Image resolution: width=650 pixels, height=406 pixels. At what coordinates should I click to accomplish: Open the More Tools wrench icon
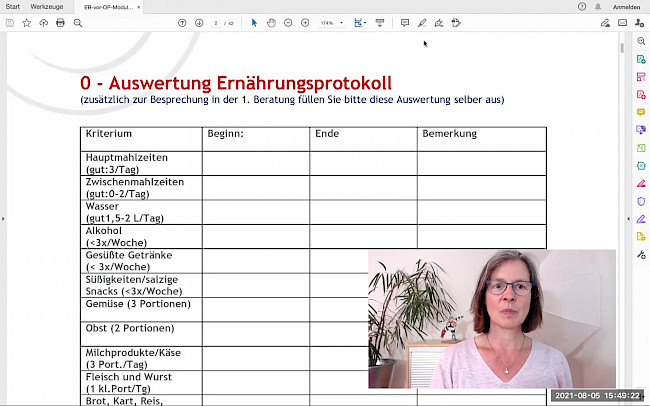641,255
